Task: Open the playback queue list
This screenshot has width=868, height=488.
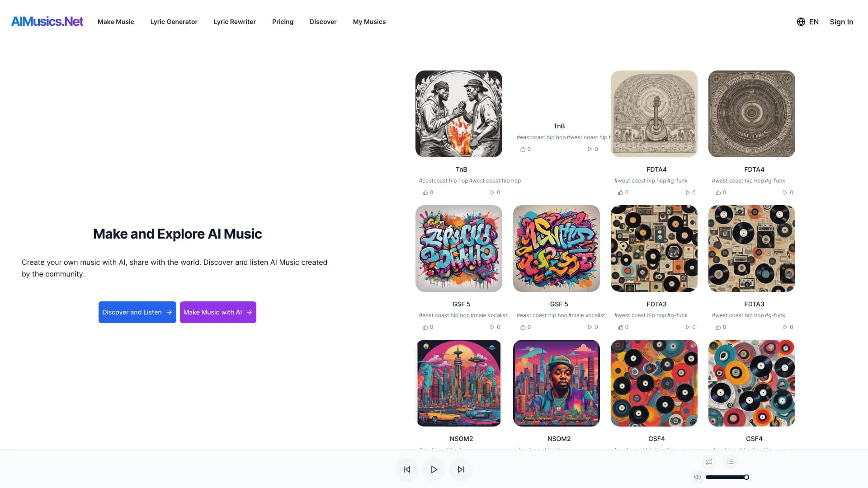Action: [731, 461]
